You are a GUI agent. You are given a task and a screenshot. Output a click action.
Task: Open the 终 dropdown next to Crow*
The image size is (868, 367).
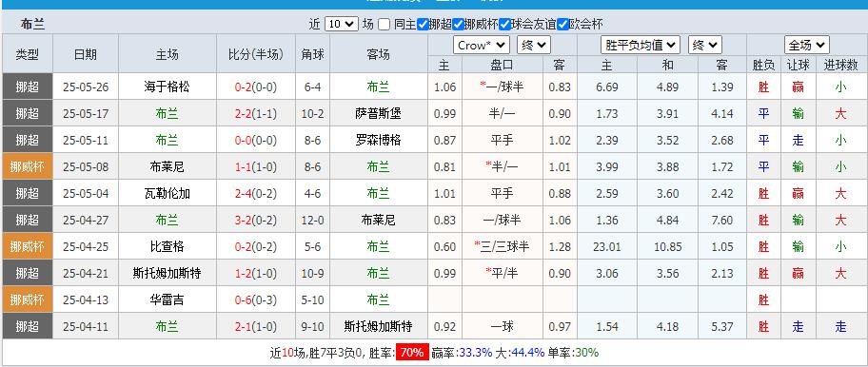[534, 46]
